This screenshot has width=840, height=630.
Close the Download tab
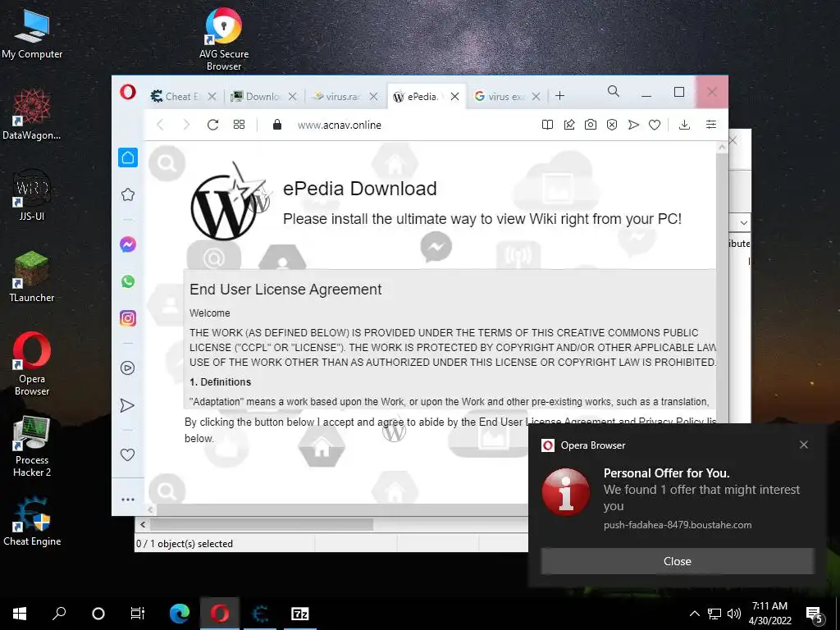[293, 97]
